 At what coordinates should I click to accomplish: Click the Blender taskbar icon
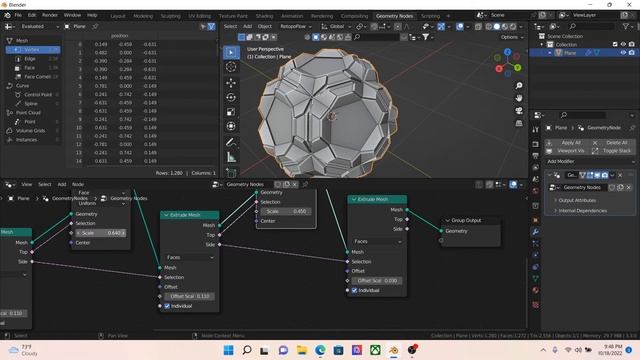tap(393, 350)
